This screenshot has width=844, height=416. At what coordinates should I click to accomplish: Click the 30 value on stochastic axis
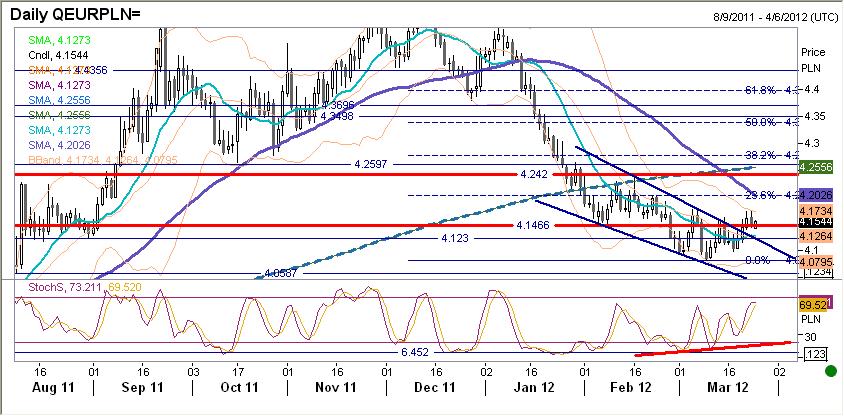coord(810,336)
